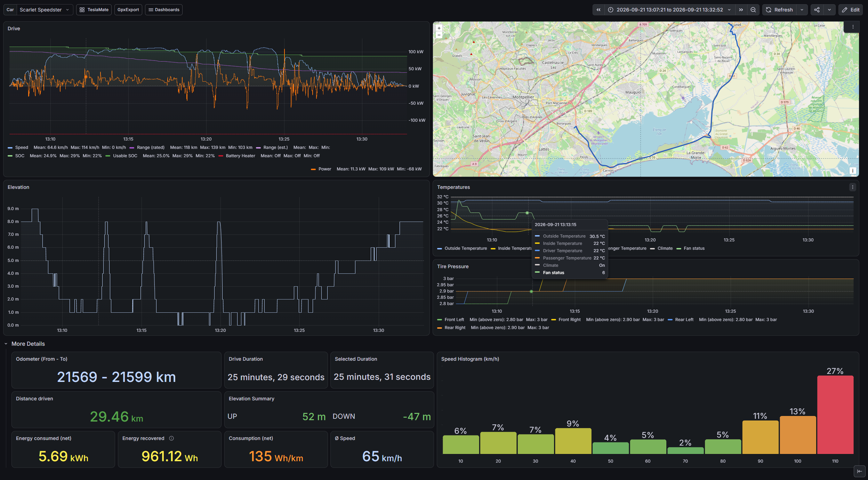Click the Tire Pressure panel title
This screenshot has width=868, height=480.
tap(453, 266)
